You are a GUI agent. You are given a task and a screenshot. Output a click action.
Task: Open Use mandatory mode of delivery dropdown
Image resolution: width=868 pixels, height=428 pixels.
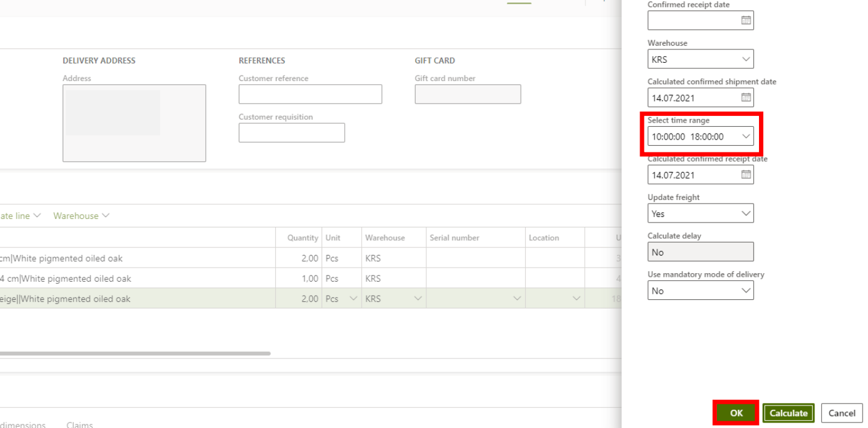pos(746,291)
